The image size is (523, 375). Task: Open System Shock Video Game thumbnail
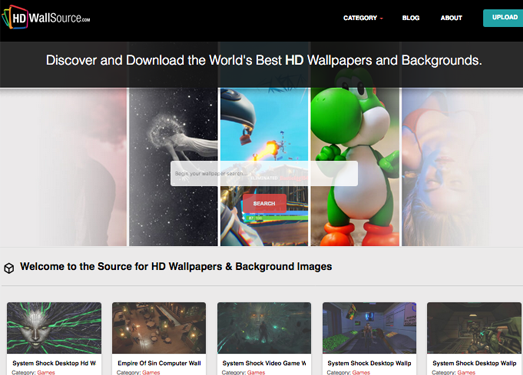point(264,328)
